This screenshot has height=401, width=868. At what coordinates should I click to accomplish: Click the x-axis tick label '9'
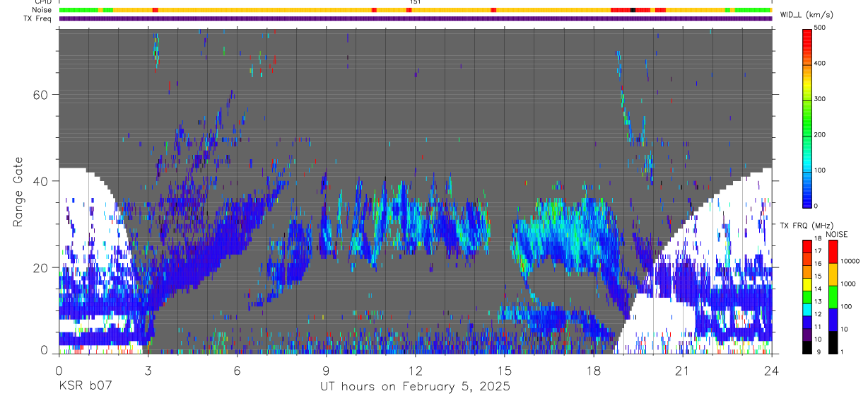click(326, 371)
